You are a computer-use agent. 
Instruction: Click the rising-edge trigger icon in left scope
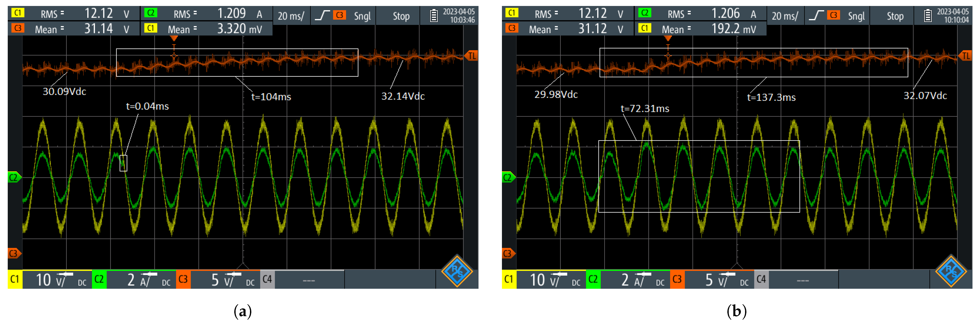pyautogui.click(x=323, y=16)
